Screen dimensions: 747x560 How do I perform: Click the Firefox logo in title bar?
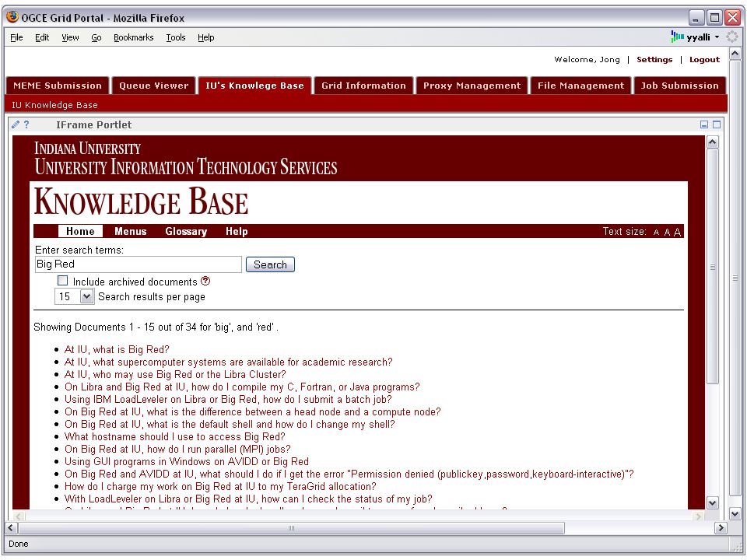pyautogui.click(x=12, y=17)
